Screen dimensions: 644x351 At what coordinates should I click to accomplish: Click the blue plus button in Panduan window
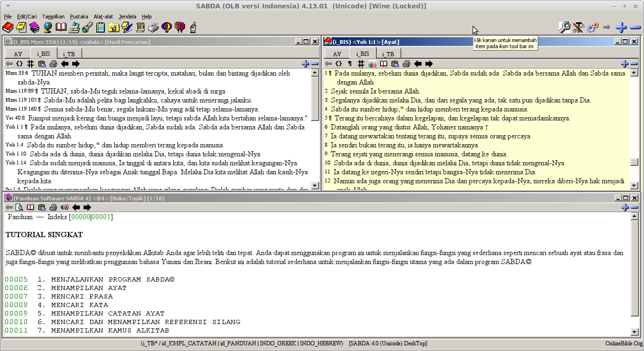(x=624, y=207)
